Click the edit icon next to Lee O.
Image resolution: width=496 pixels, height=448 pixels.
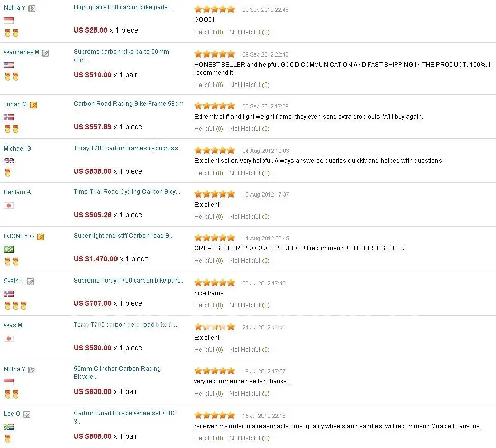[x=27, y=414]
